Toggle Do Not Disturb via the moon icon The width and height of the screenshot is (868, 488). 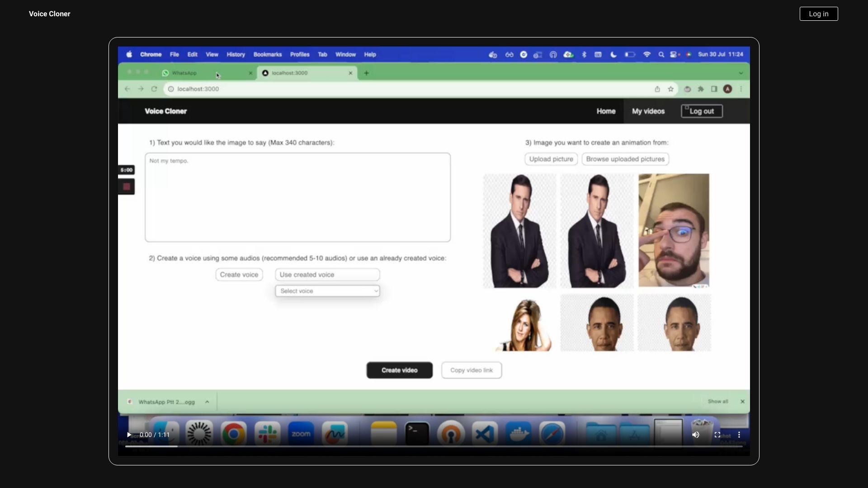click(613, 54)
